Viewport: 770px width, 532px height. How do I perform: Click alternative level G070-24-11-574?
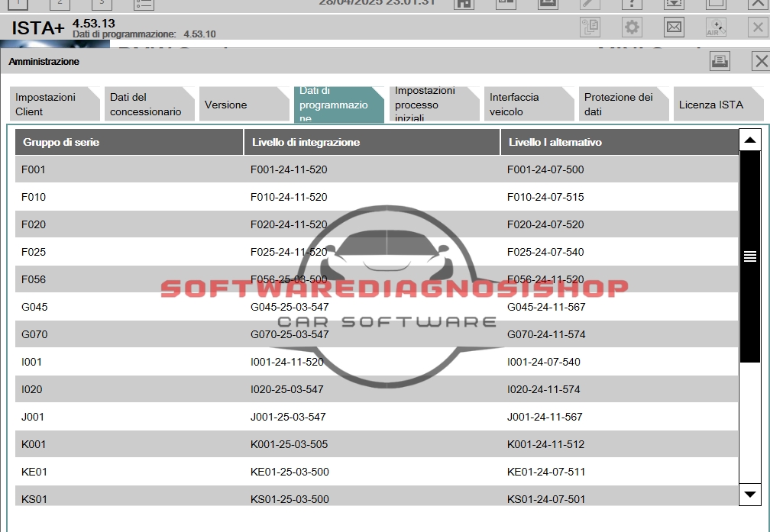[x=547, y=334]
